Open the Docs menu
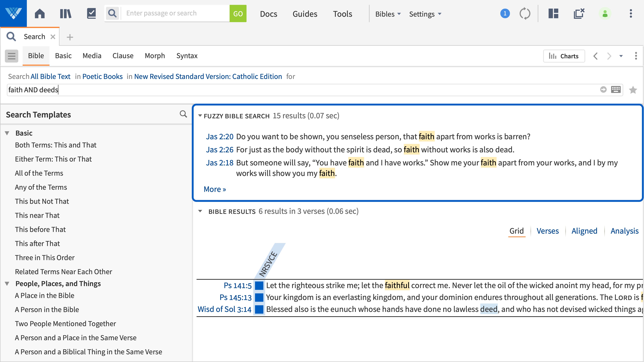 pos(269,14)
